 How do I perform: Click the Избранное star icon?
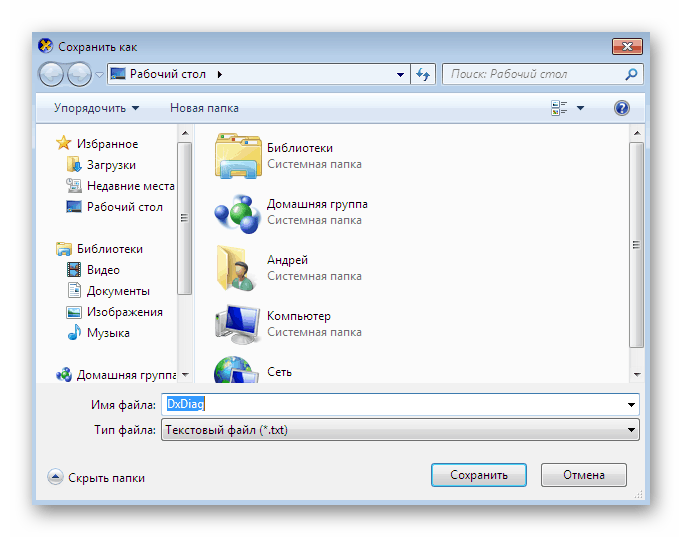point(64,143)
